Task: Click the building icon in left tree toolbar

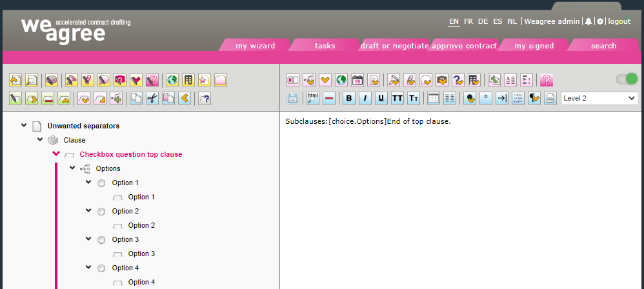Action: (188, 80)
